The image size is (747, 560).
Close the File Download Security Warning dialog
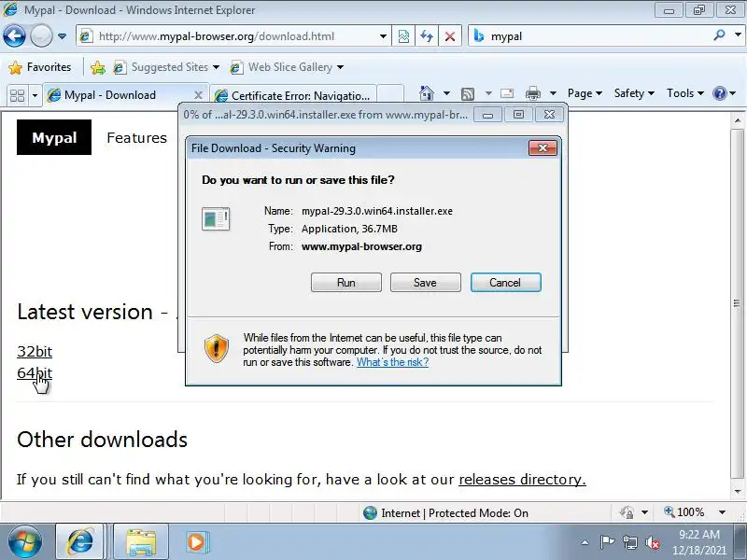(543, 148)
